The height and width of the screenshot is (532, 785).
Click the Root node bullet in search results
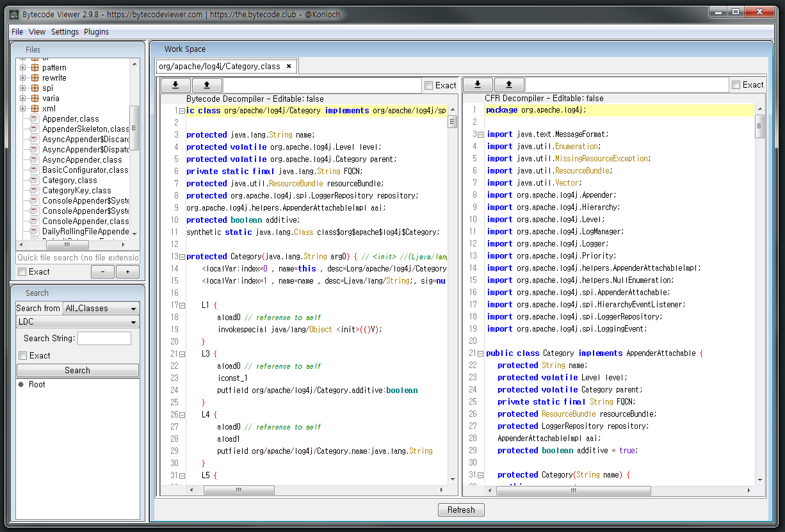point(21,384)
